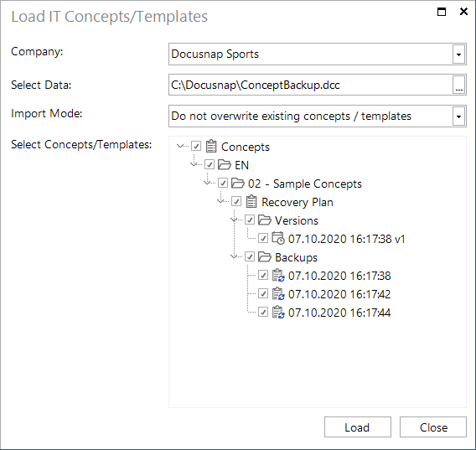The width and height of the screenshot is (476, 450).
Task: Collapse the Recovery Plan node
Action: 220,201
